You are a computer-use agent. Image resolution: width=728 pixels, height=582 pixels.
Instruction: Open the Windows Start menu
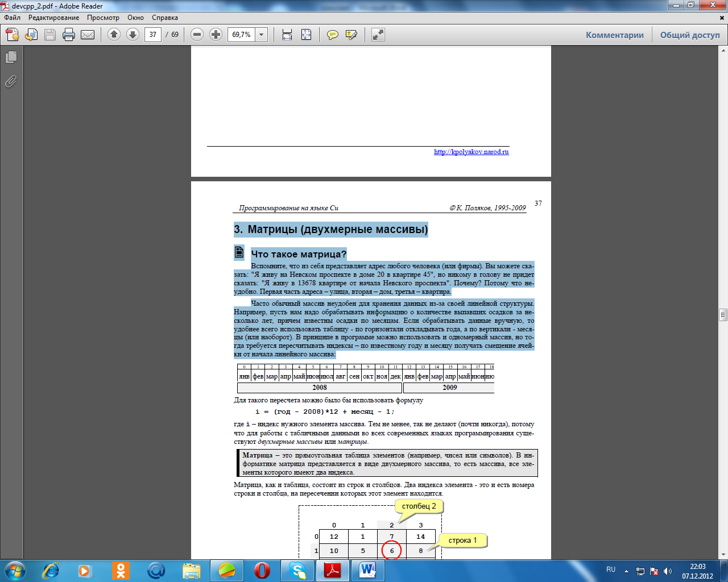[15, 570]
